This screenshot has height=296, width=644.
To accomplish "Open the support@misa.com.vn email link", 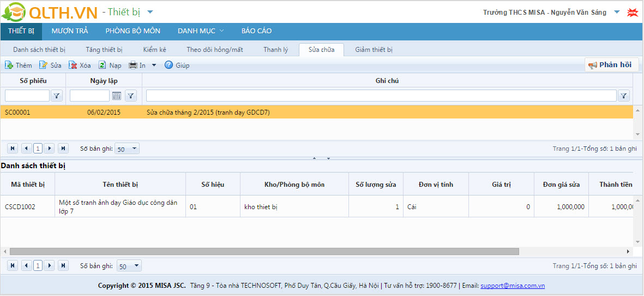I will (512, 286).
